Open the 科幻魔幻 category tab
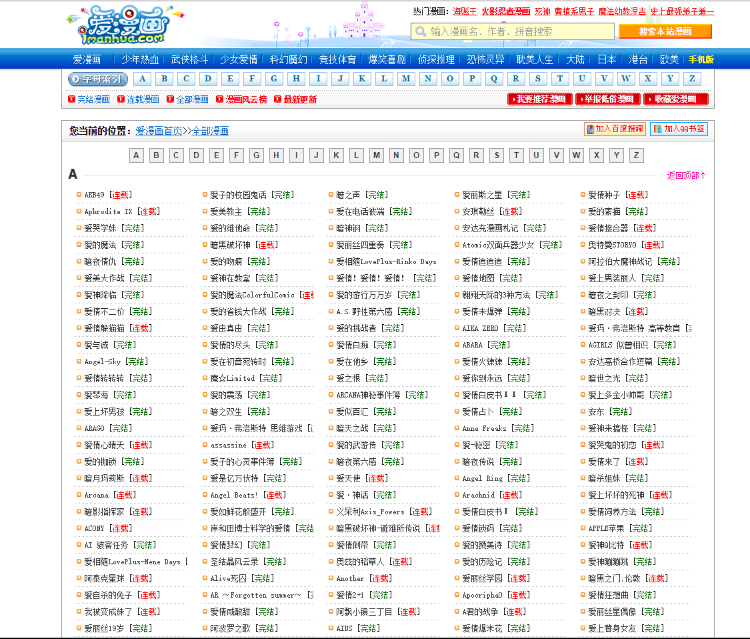750x639 pixels. (x=289, y=59)
